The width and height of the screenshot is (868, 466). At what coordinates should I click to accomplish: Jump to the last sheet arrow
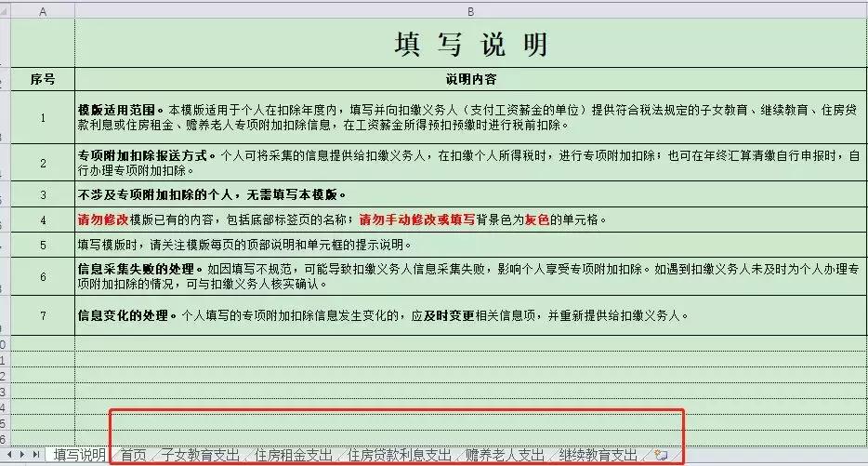35,454
